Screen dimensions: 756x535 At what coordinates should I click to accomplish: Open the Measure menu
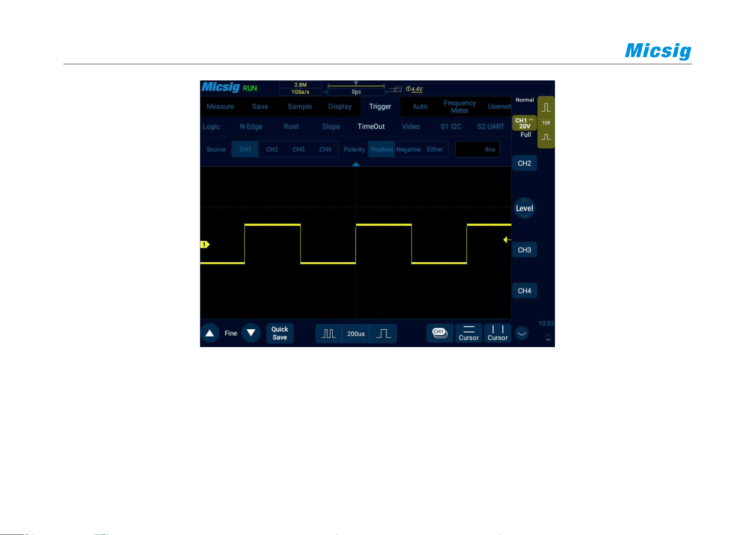click(x=220, y=107)
